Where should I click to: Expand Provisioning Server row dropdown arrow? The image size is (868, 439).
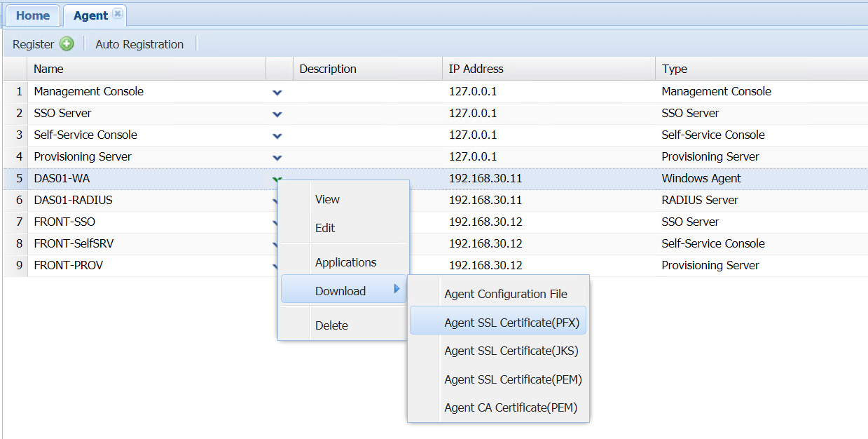277,157
